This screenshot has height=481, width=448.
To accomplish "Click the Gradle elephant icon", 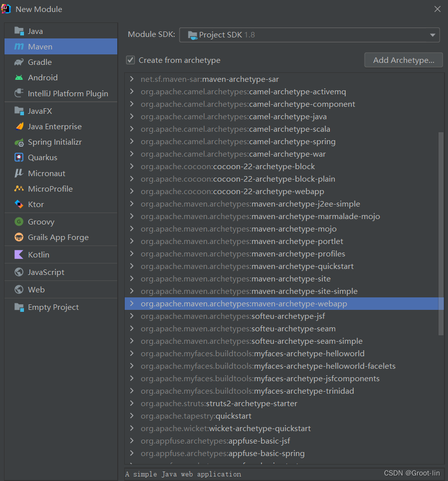I will point(19,62).
